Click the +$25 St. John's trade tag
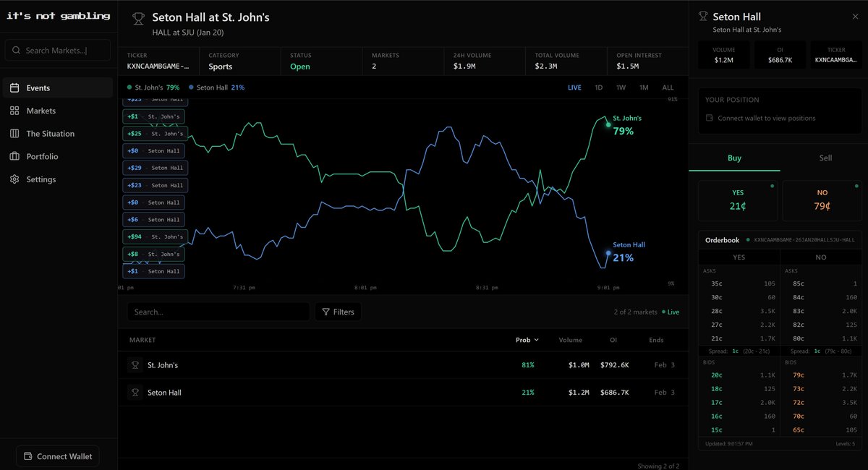868x470 pixels. pos(154,134)
